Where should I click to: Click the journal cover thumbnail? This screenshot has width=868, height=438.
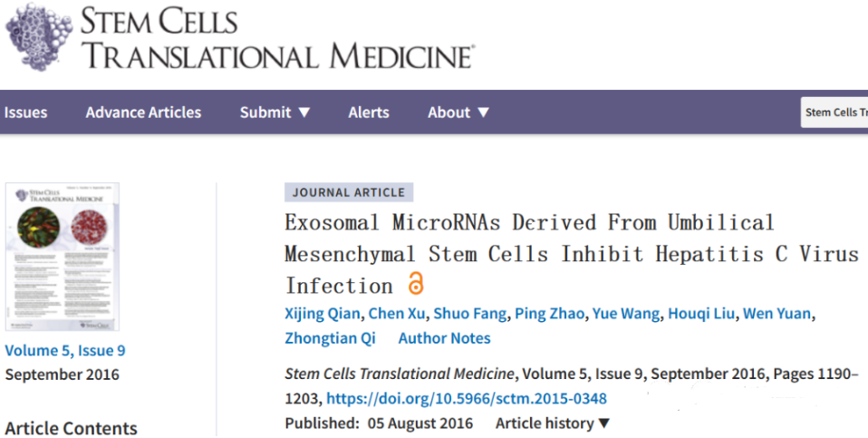pos(62,257)
